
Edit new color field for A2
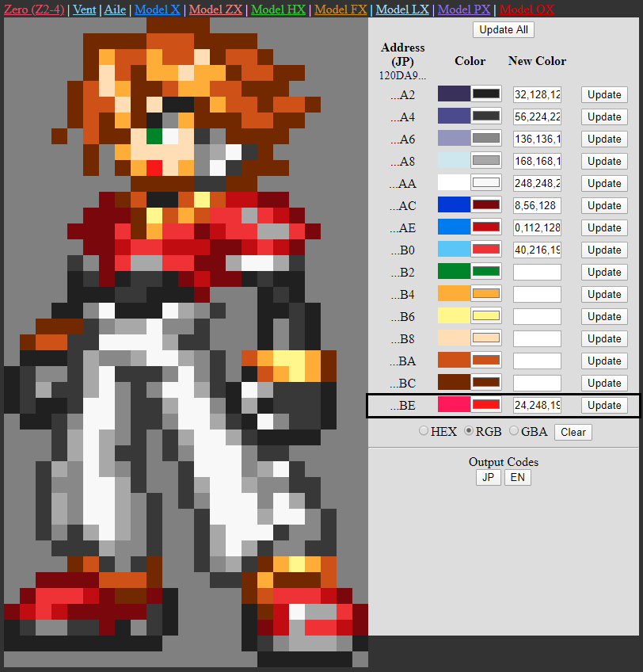(x=537, y=95)
